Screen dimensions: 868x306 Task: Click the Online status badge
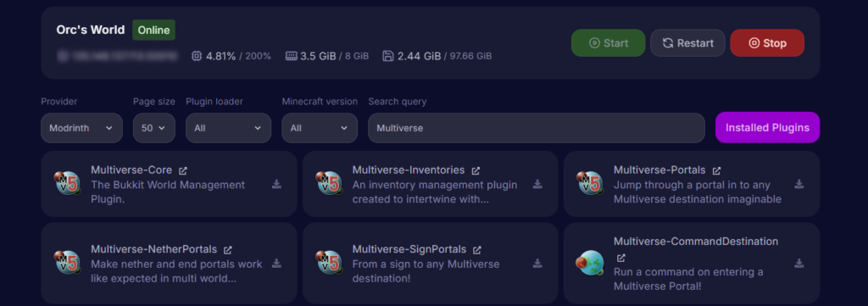point(154,30)
